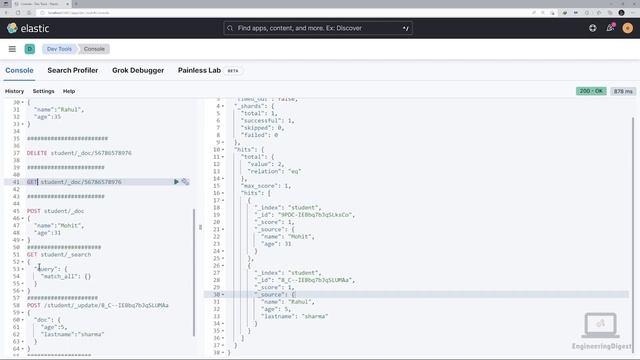This screenshot has width=640, height=360.
Task: Click the "name":"Mohit" line in the editor
Action: coord(59,225)
